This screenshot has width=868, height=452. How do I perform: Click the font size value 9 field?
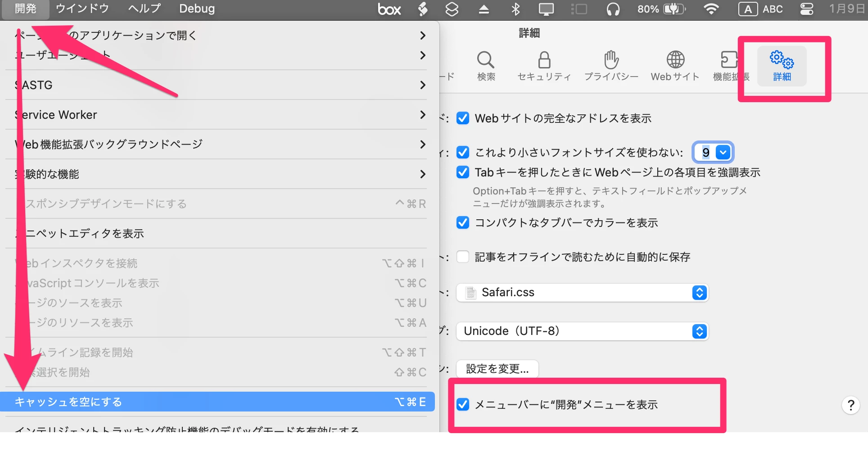coord(705,152)
